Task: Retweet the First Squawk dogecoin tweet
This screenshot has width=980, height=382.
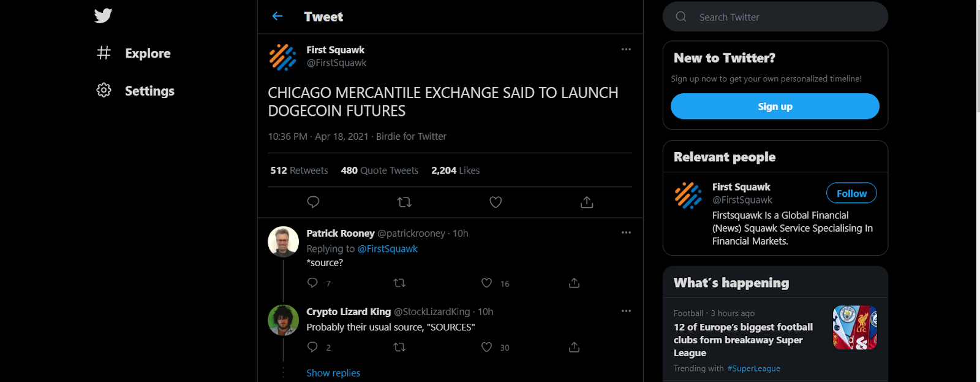Action: [404, 202]
